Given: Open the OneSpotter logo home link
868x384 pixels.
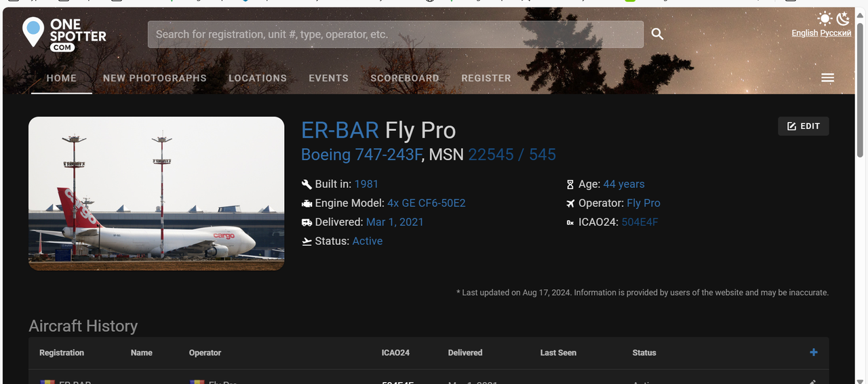Looking at the screenshot, I should click(64, 34).
